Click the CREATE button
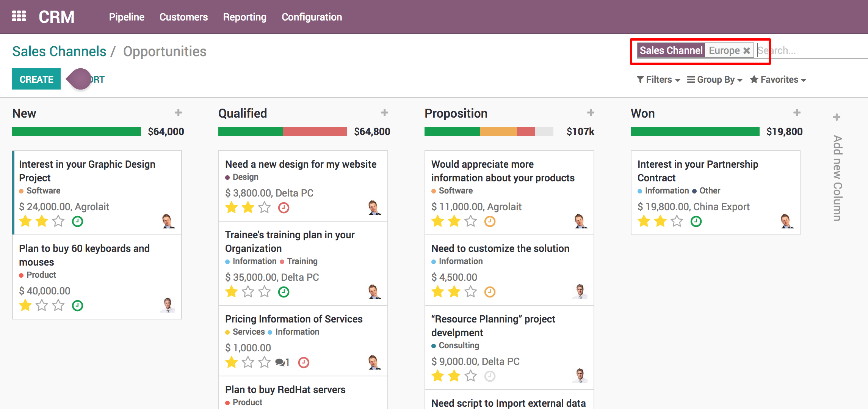The height and width of the screenshot is (409, 868). click(36, 79)
